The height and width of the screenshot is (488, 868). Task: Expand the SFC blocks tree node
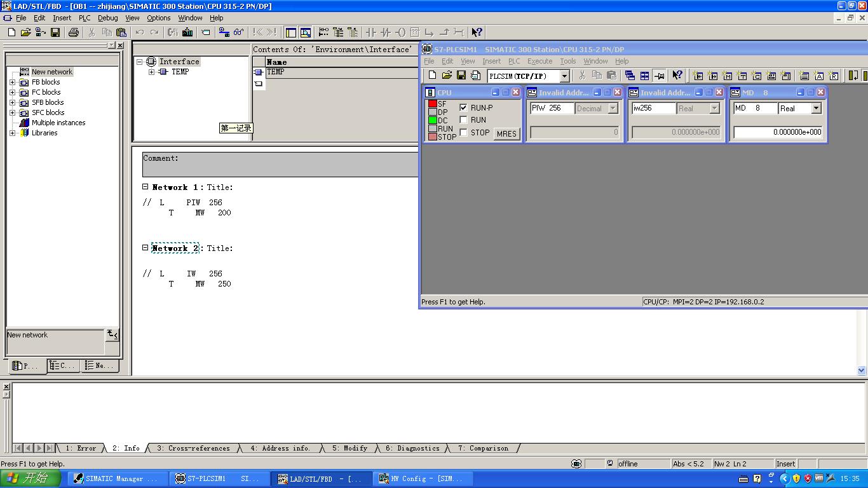(12, 112)
